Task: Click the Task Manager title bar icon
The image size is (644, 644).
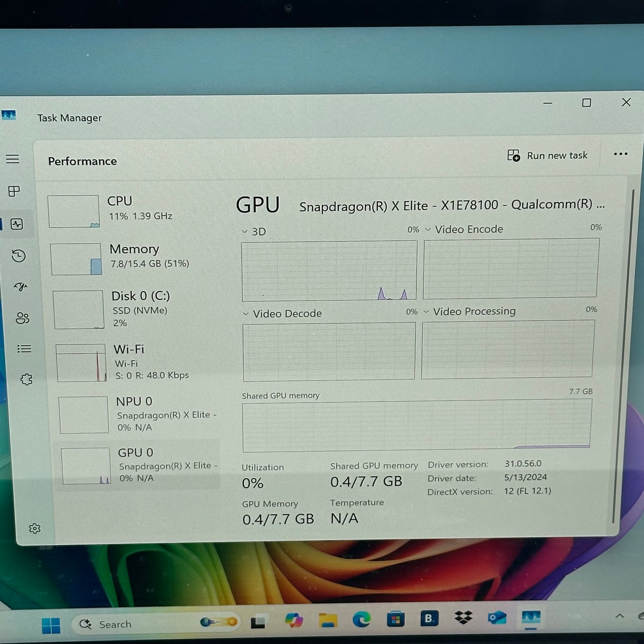Action: pos(8,115)
